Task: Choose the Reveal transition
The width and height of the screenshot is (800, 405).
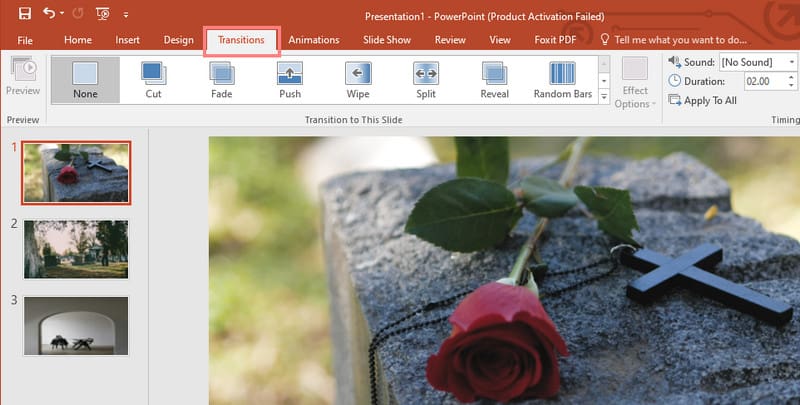Action: click(494, 80)
